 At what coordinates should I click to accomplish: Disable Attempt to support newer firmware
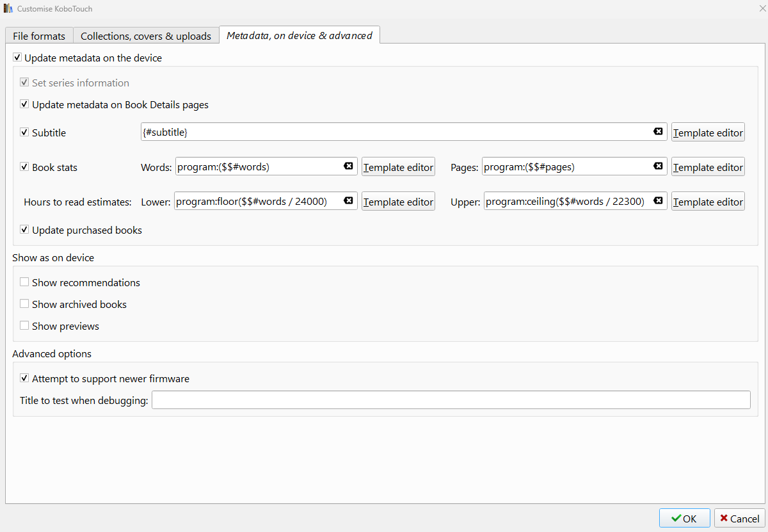point(24,378)
